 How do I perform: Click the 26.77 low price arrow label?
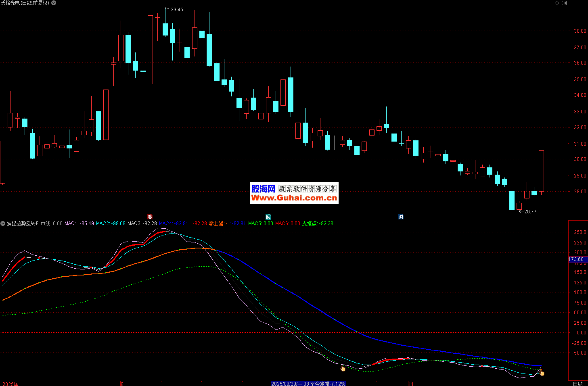529,211
